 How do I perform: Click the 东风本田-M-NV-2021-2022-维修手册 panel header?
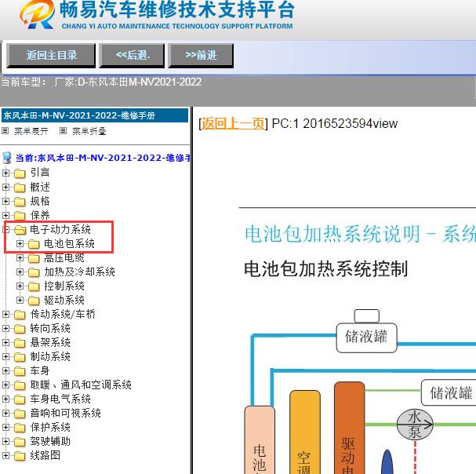[x=95, y=115]
